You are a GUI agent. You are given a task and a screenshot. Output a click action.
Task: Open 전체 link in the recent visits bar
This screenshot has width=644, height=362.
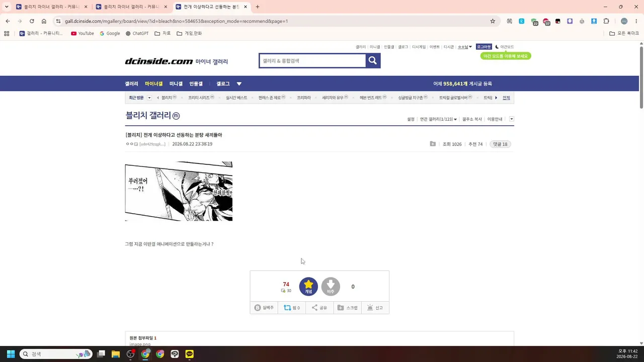pos(506,98)
